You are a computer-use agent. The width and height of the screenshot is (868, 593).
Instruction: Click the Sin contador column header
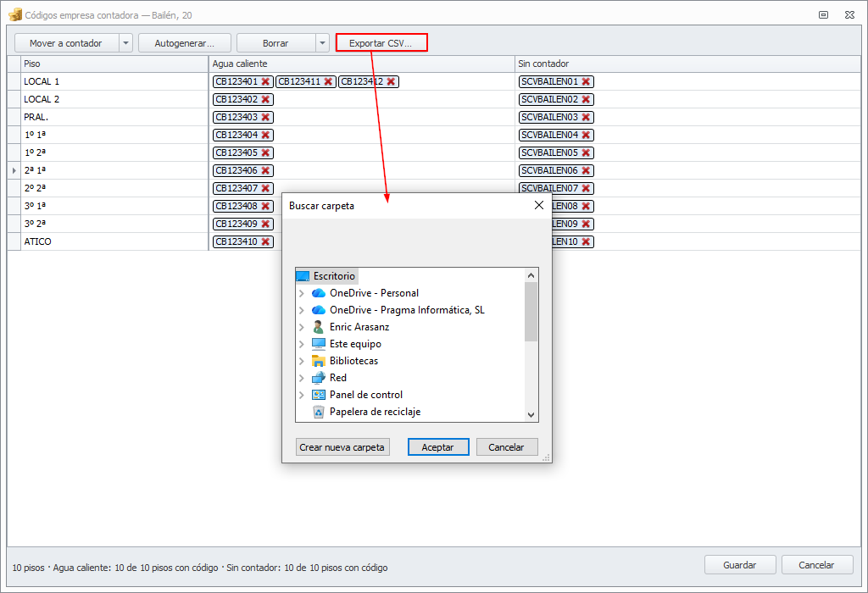[687, 64]
